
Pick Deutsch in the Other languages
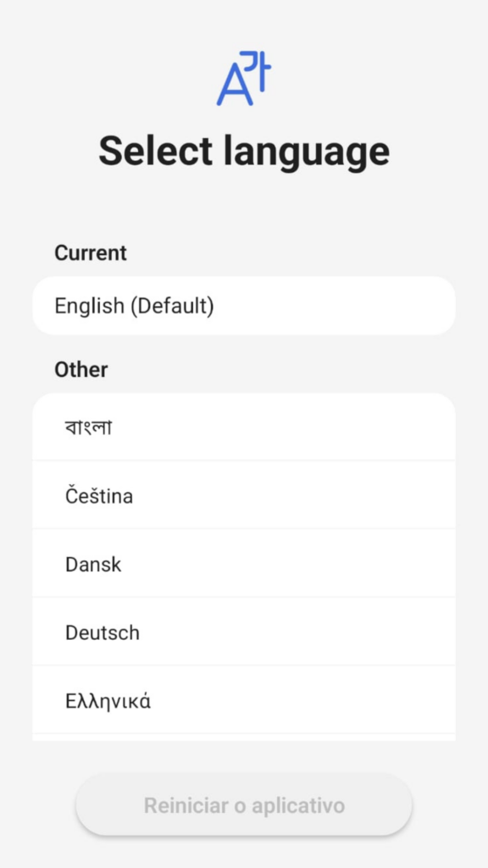(x=244, y=632)
